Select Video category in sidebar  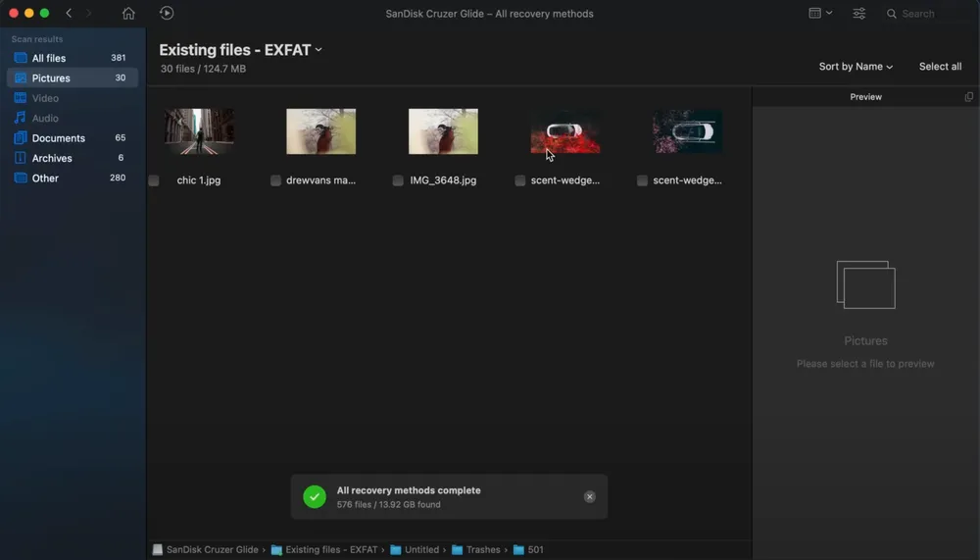73,98
